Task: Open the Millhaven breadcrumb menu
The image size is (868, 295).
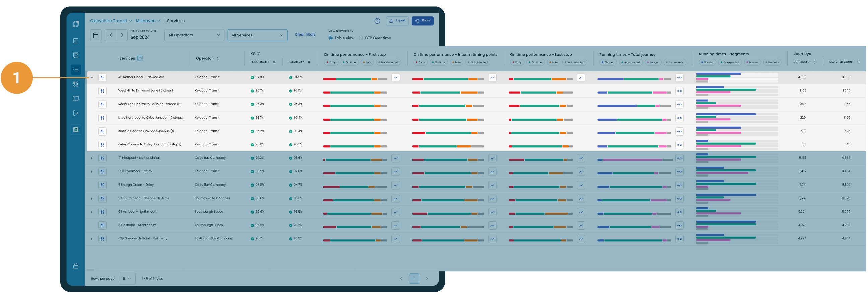Action: click(148, 21)
